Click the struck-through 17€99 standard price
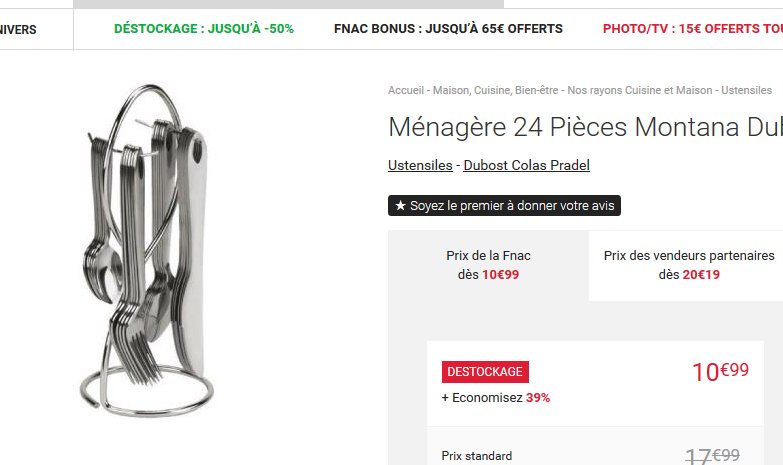 coord(713,456)
